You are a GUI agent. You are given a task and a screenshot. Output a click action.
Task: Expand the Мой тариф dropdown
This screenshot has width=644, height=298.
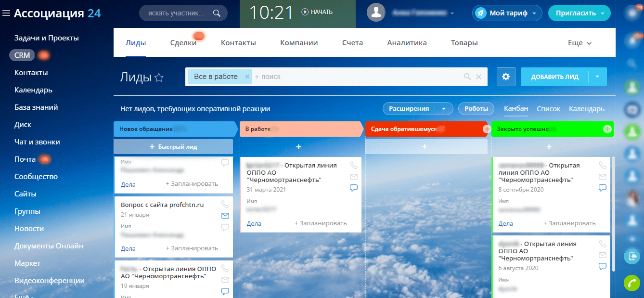click(534, 13)
